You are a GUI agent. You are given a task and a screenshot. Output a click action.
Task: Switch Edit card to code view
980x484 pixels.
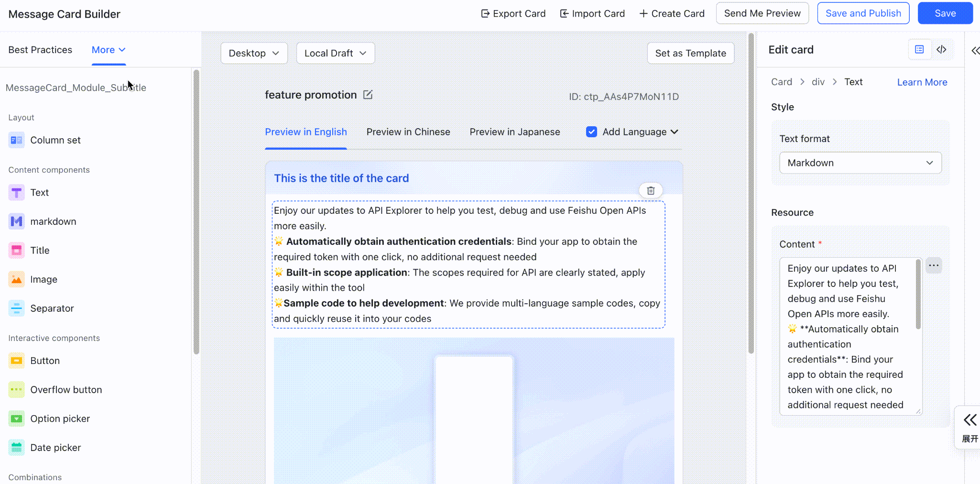[941, 49]
